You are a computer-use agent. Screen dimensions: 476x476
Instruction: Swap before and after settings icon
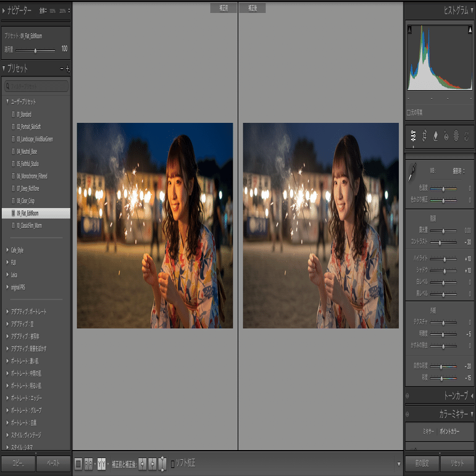coord(162,464)
